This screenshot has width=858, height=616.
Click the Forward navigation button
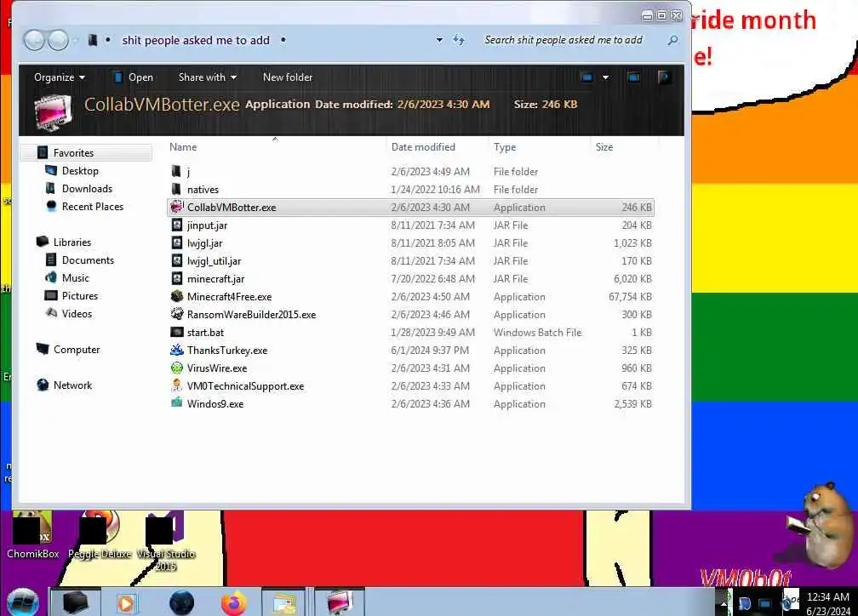point(58,40)
